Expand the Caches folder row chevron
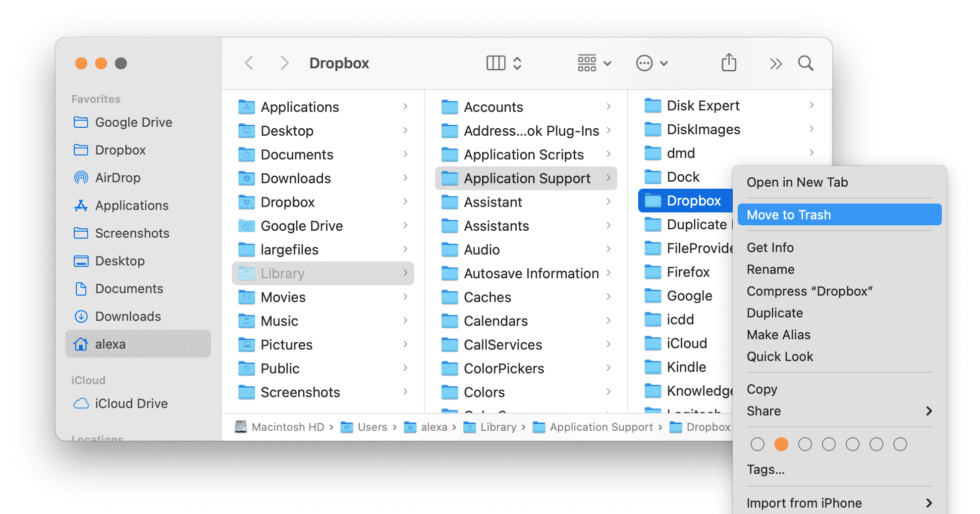 tap(608, 297)
